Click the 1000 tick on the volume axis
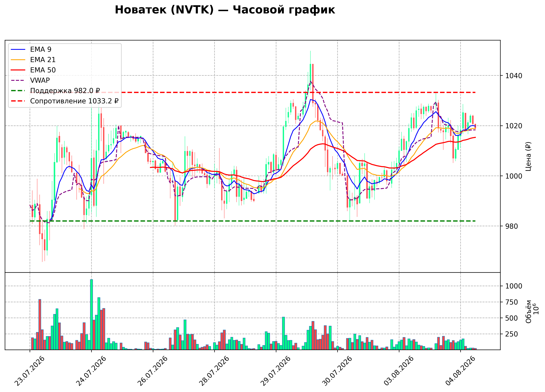545x392 pixels. (x=514, y=286)
